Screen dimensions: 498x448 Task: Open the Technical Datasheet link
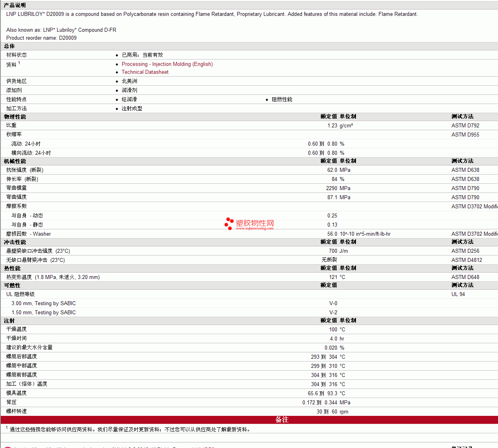click(145, 72)
